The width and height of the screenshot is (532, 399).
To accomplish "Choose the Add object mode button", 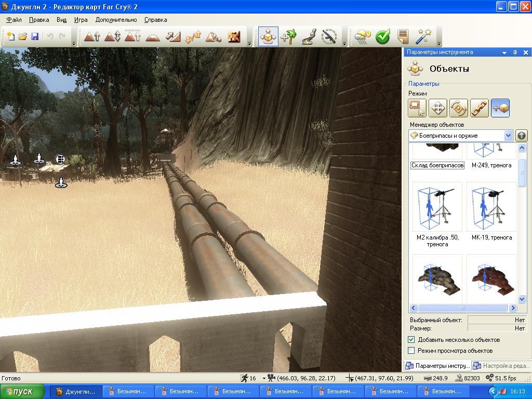I will pos(500,108).
